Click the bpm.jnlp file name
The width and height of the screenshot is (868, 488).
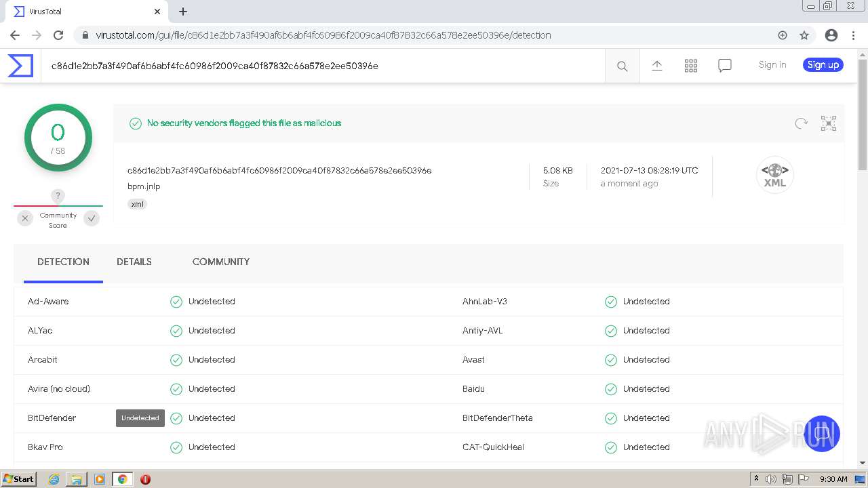(144, 186)
